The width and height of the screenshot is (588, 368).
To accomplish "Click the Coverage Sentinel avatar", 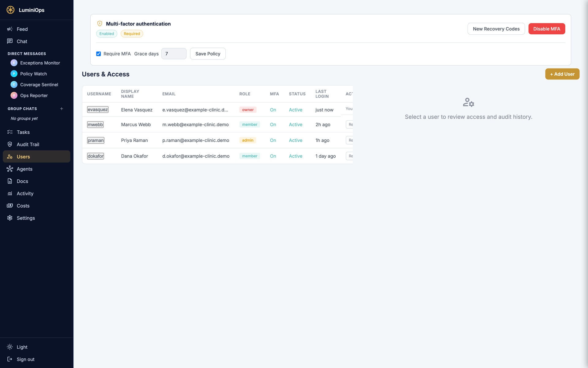I will click(14, 85).
